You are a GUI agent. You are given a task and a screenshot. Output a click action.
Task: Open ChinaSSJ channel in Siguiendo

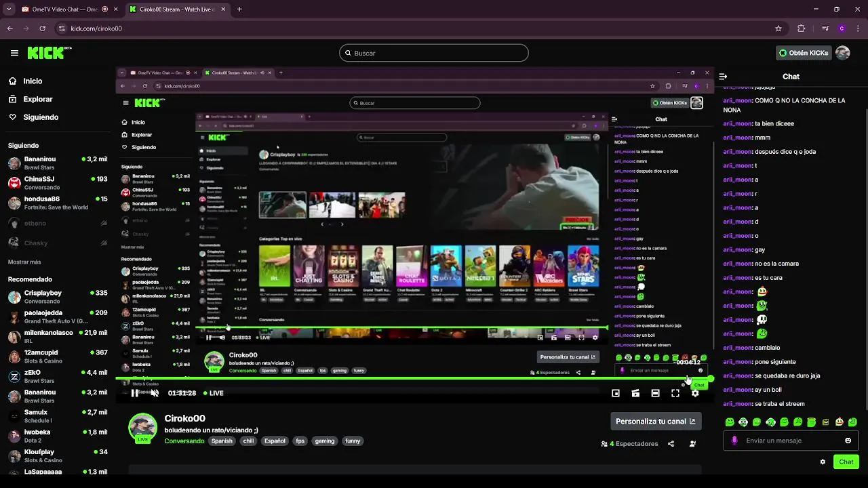coord(58,183)
